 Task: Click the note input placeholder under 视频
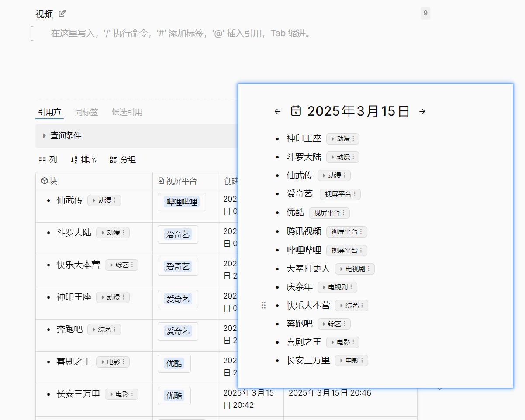tap(181, 34)
